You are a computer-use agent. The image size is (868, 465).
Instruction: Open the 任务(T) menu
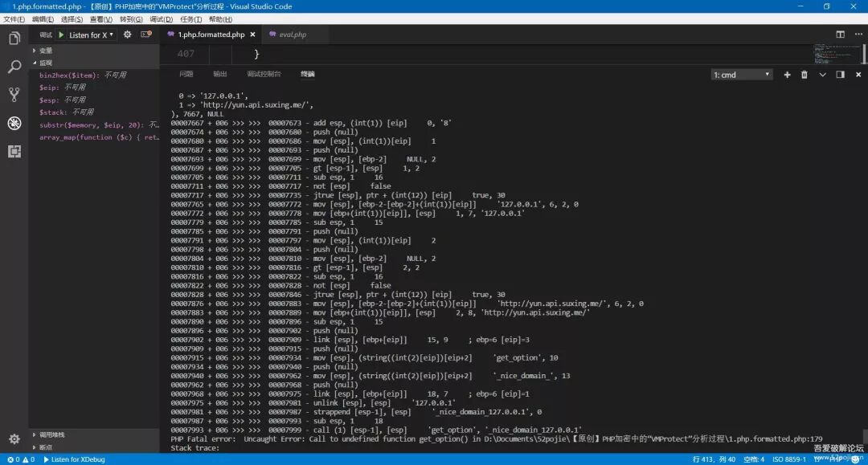click(191, 19)
